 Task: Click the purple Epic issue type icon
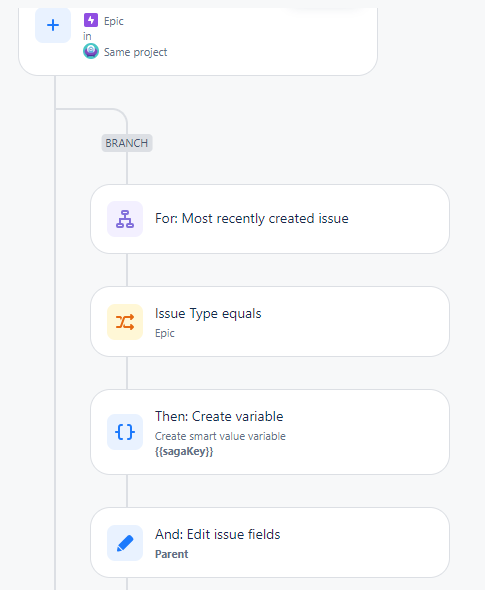[91, 20]
